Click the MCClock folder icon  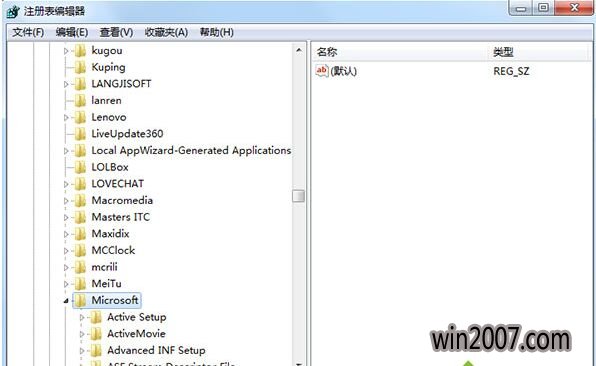coord(80,250)
